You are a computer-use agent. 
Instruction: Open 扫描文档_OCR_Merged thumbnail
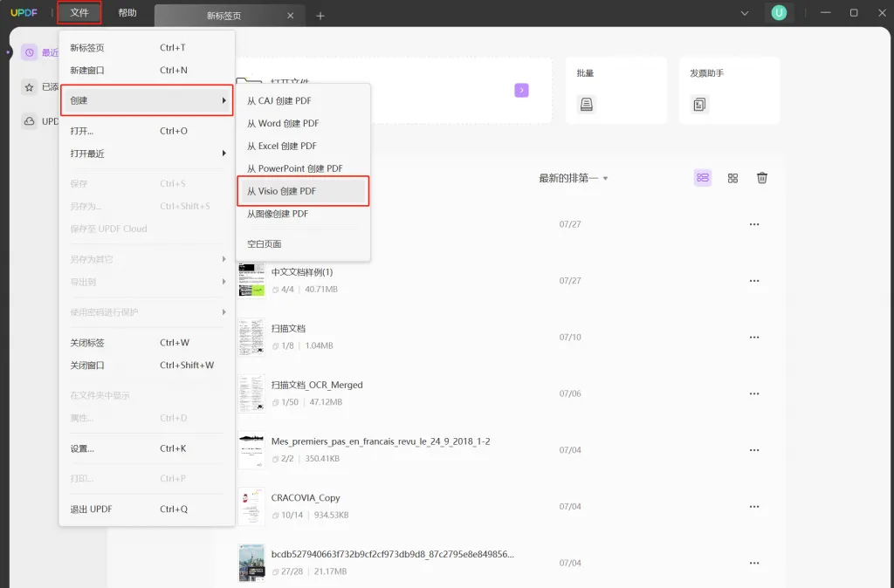tap(251, 393)
